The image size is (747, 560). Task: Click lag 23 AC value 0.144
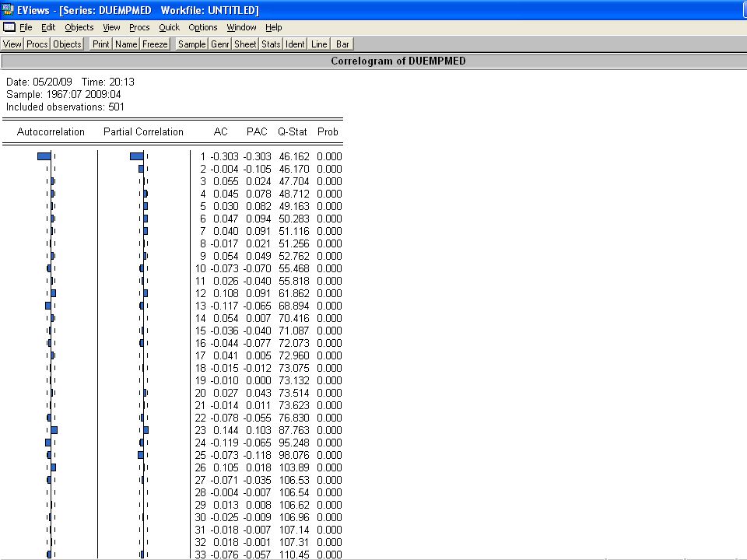(226, 430)
